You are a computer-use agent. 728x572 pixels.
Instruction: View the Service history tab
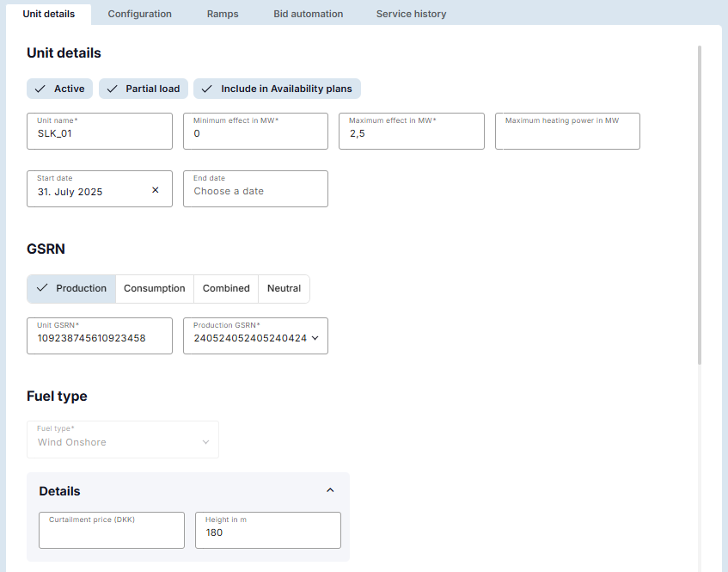[411, 14]
